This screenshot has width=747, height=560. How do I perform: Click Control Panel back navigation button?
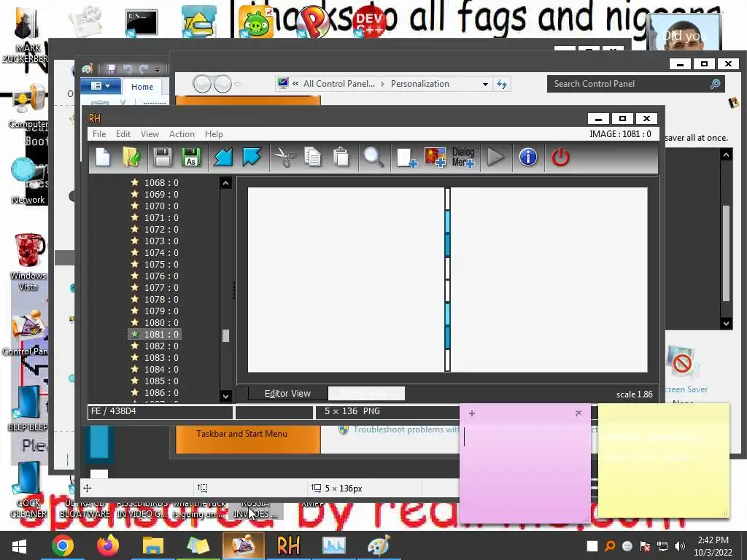click(x=202, y=85)
